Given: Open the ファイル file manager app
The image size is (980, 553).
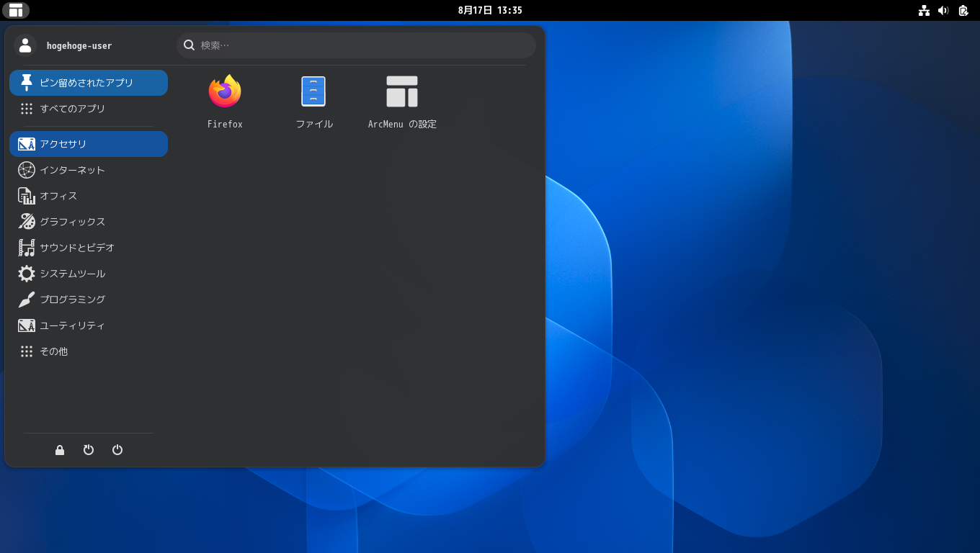Looking at the screenshot, I should coord(314,101).
